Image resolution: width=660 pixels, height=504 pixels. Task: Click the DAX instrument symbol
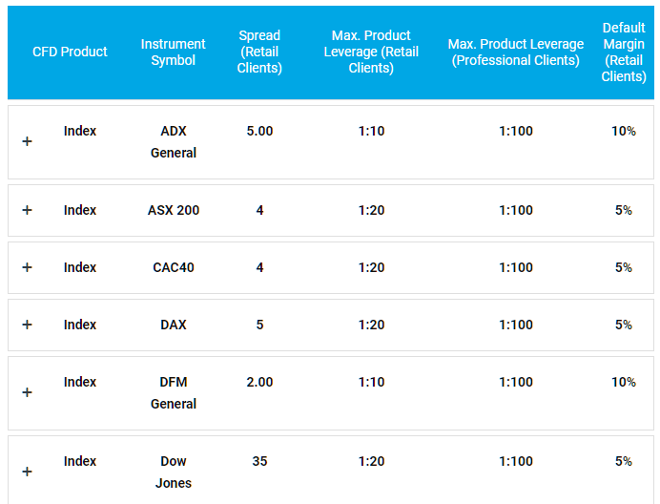(173, 324)
